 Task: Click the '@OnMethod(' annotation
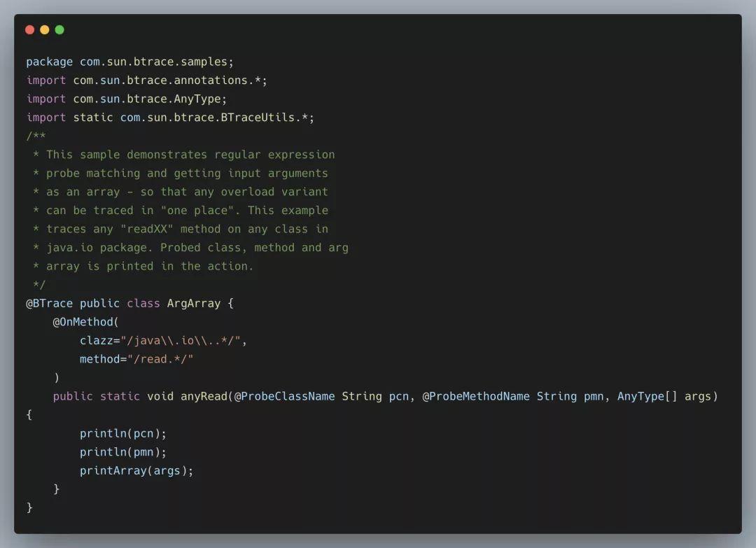86,322
